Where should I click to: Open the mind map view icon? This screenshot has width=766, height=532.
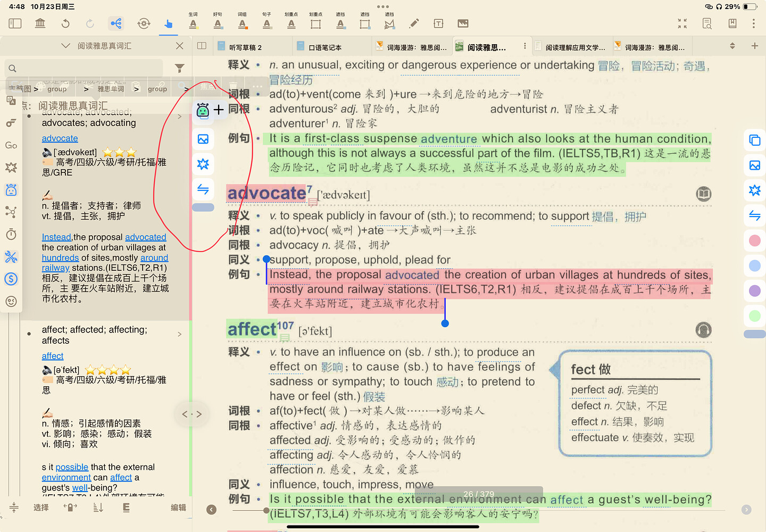[116, 23]
